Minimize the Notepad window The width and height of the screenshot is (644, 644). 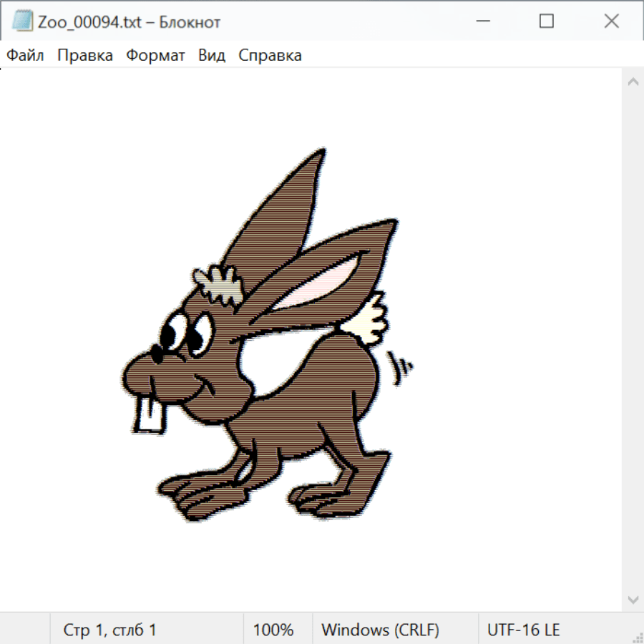481,21
